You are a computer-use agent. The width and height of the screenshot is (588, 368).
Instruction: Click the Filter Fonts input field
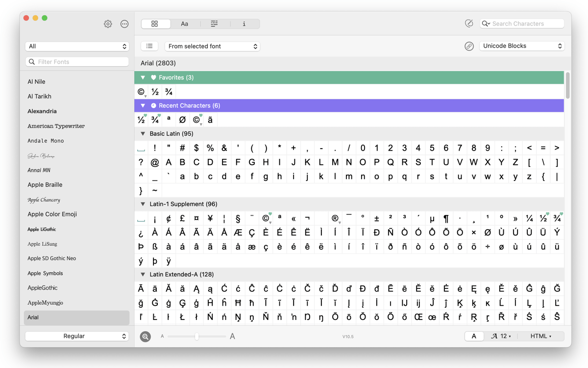(x=77, y=62)
